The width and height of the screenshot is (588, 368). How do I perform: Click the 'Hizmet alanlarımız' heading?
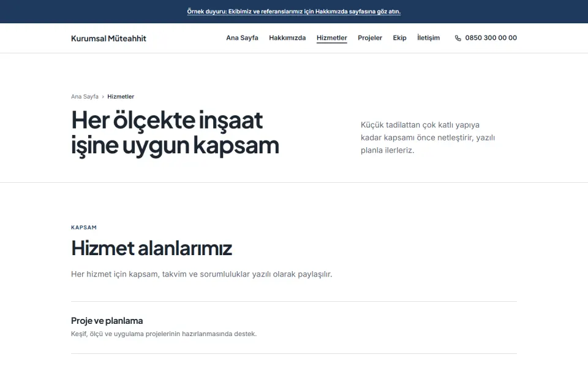tap(151, 248)
